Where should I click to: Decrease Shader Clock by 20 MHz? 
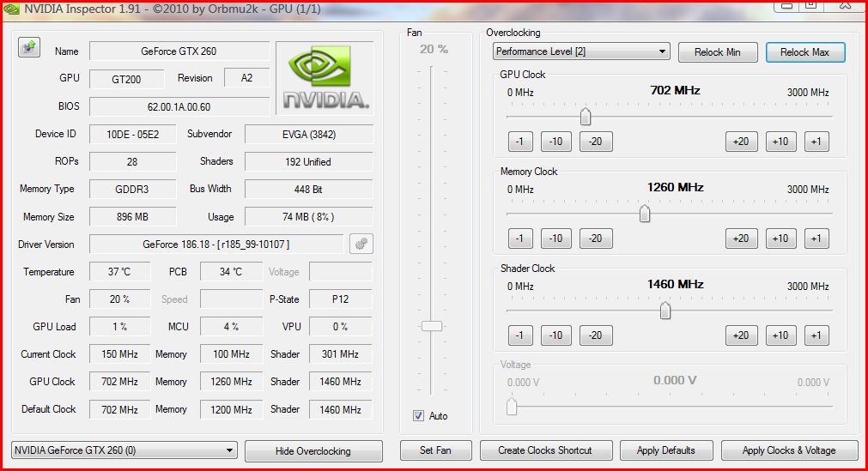(596, 335)
